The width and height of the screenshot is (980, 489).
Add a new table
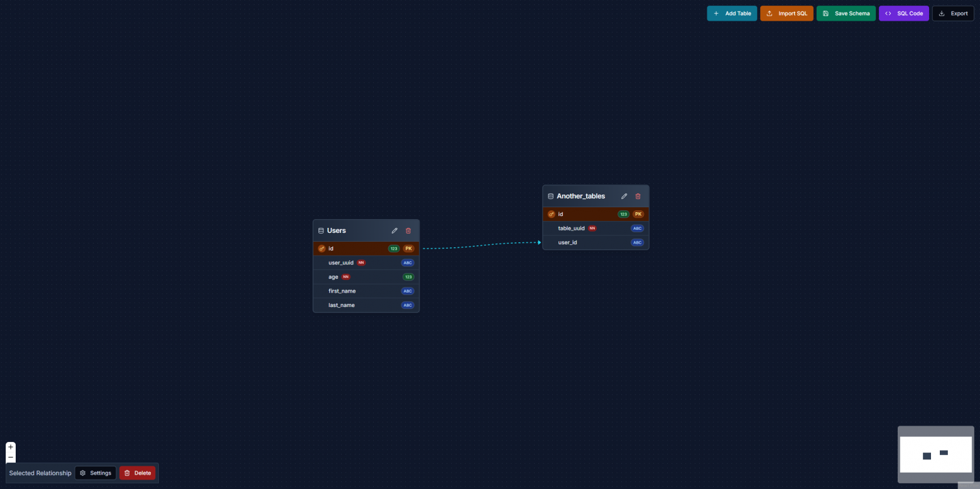tap(732, 13)
